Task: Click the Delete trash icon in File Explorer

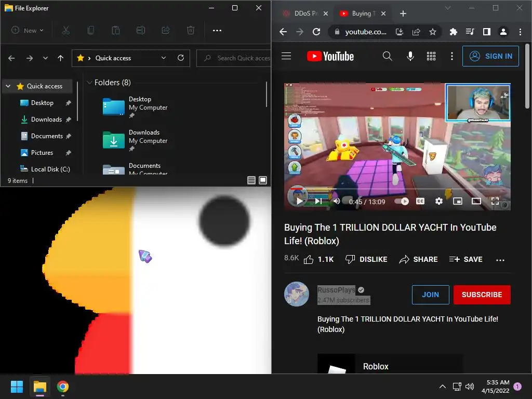Action: coord(191,31)
